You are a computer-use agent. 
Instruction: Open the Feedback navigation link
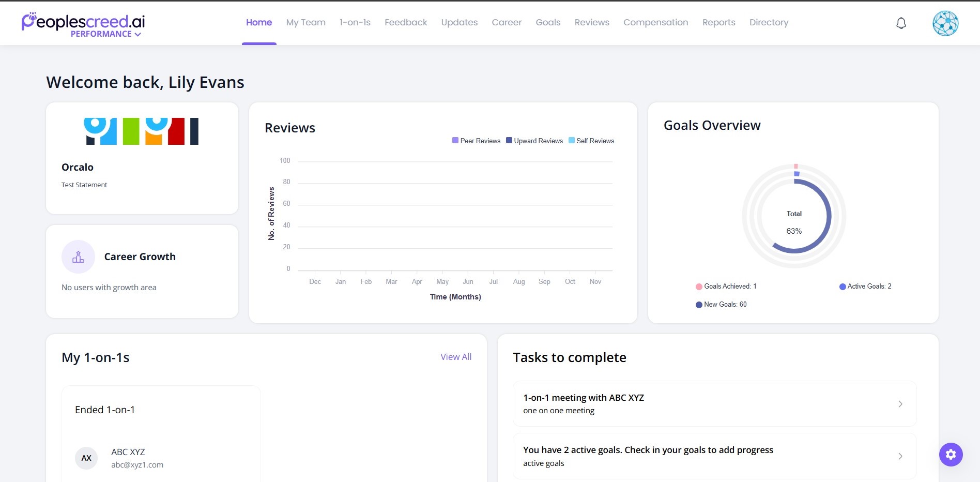[406, 22]
